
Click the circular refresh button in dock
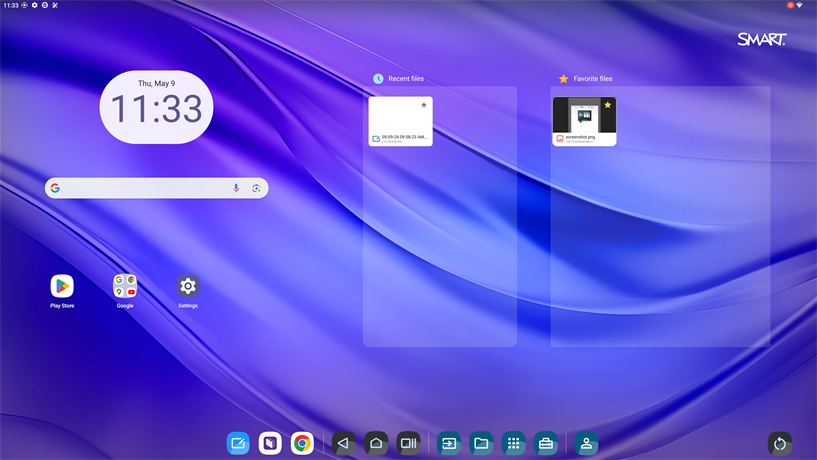(x=780, y=443)
